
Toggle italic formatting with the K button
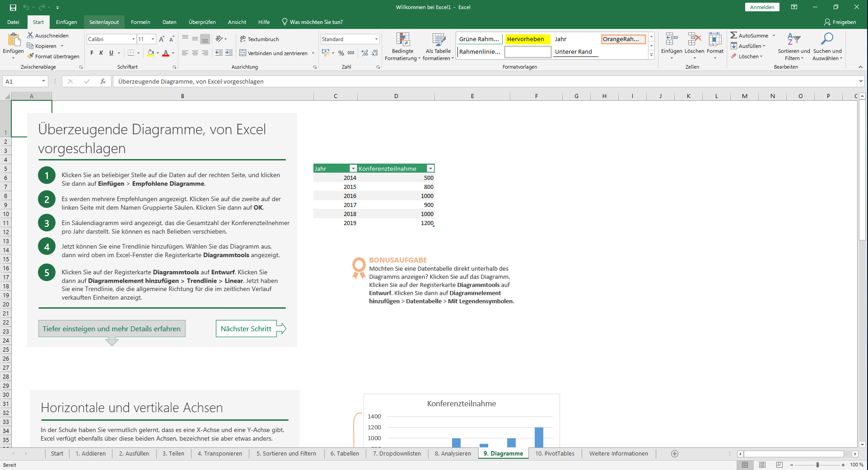tap(100, 53)
